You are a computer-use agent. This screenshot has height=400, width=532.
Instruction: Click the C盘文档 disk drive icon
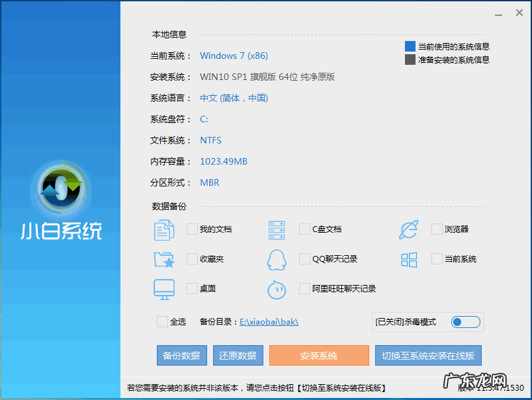point(277,229)
